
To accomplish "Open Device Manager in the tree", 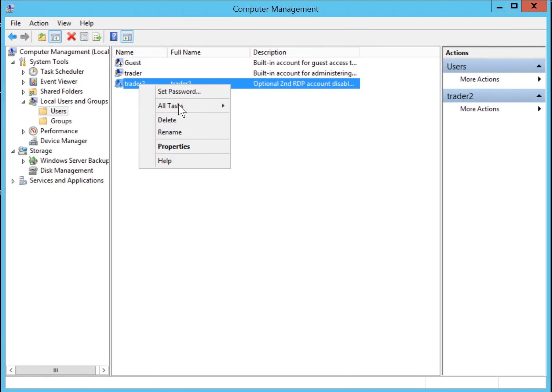I will 63,141.
